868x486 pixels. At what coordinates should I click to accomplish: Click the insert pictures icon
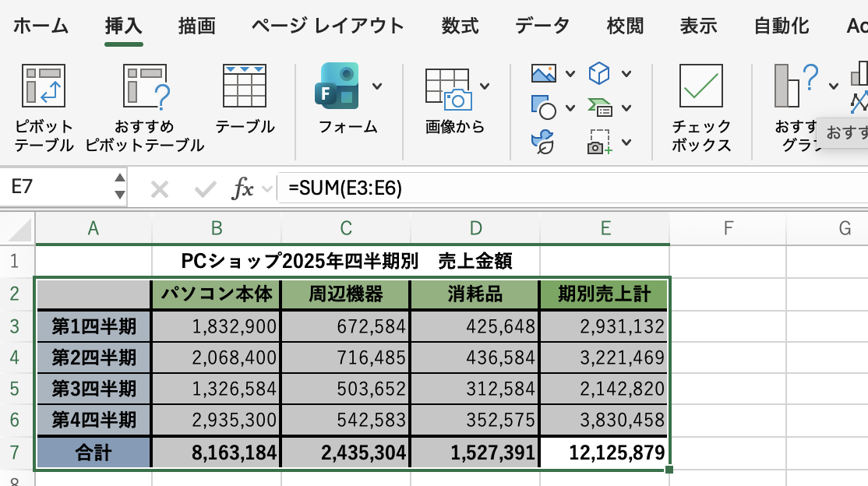pyautogui.click(x=544, y=74)
